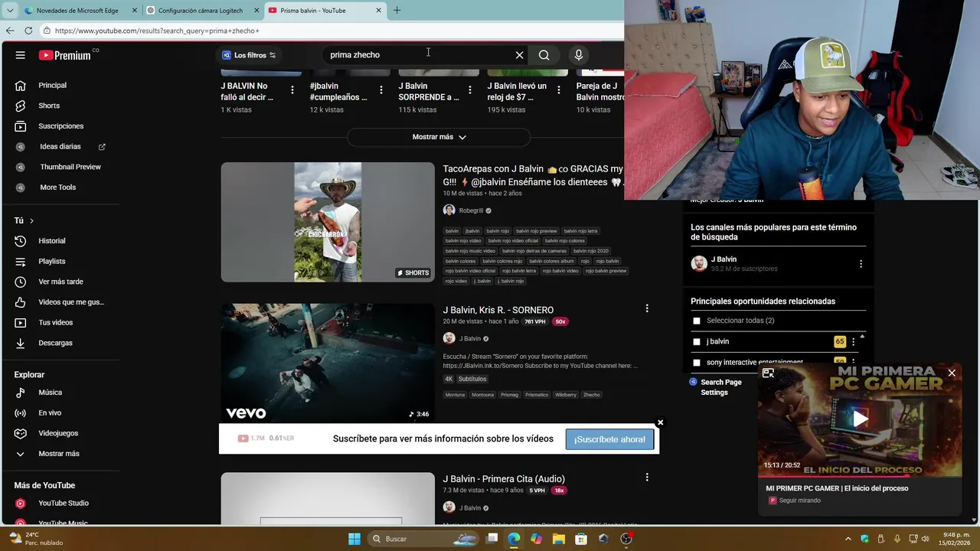
Task: Open options for '#jbalvin #cumpleaños' short
Action: click(x=381, y=90)
